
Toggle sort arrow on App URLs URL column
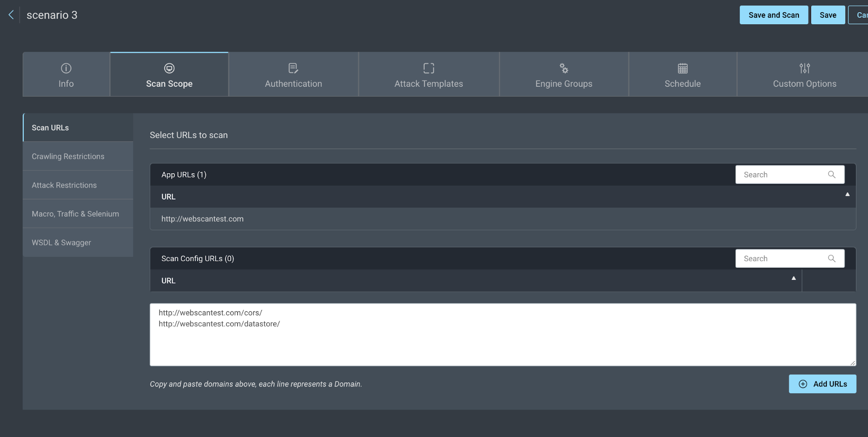click(847, 194)
